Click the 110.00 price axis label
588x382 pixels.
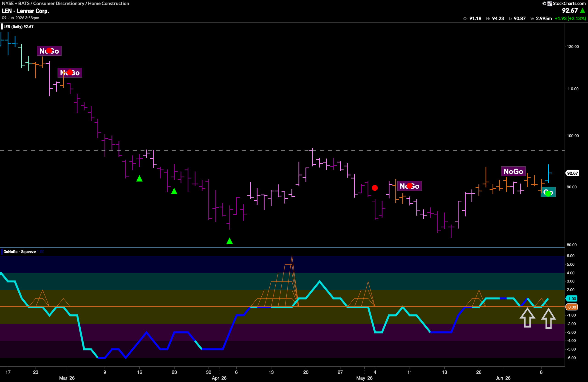pos(572,89)
